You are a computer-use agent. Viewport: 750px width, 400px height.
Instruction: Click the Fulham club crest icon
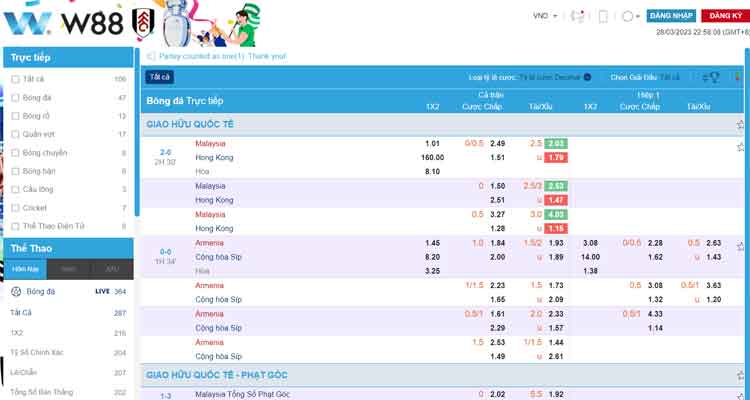pos(143,22)
